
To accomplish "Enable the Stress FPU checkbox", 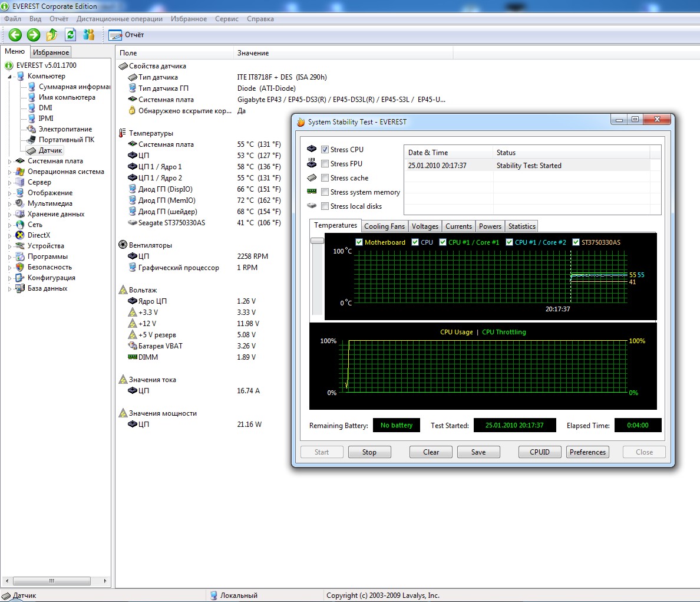I will [x=325, y=164].
